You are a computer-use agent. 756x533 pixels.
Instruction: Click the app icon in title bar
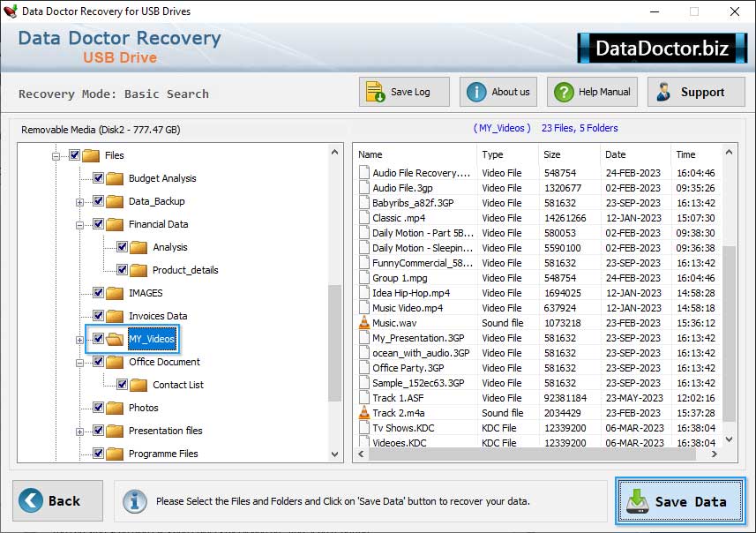(10, 11)
